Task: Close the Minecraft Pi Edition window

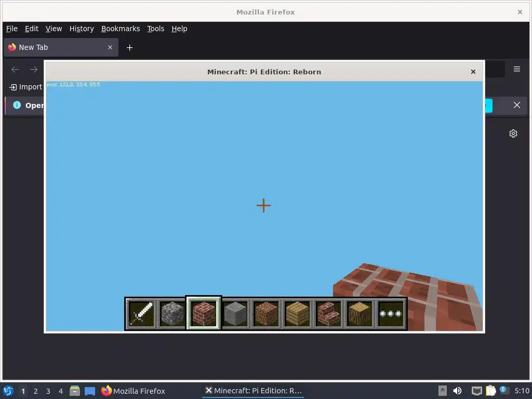Action: pos(473,72)
